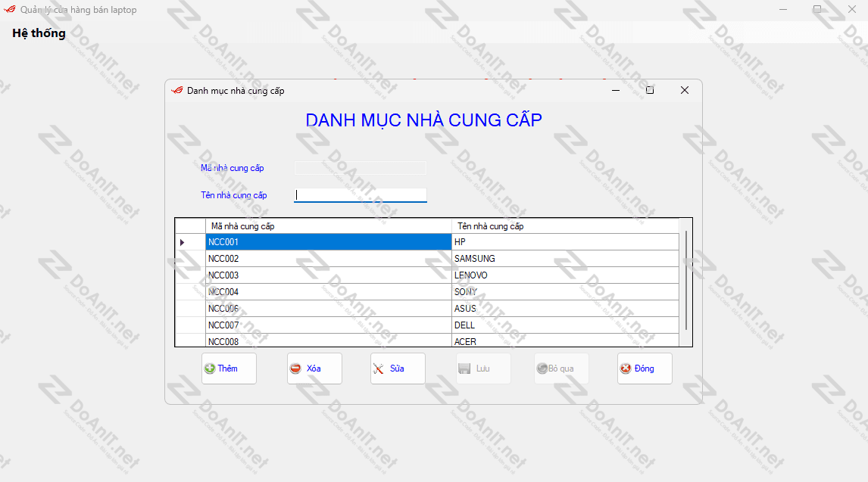
Task: Maximize the main Quản lý cửa hàng window
Action: click(x=817, y=9)
